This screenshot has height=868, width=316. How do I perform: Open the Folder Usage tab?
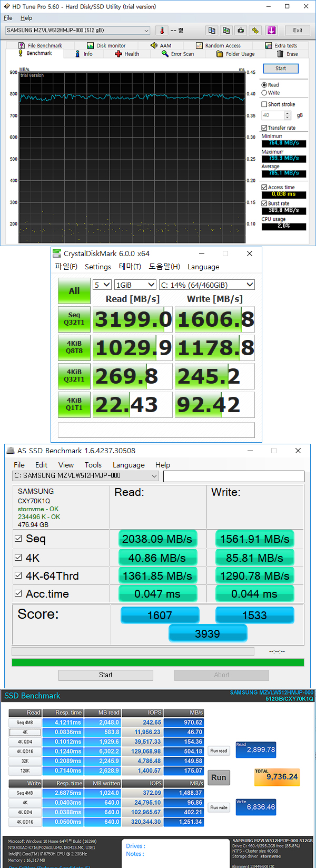(x=235, y=54)
